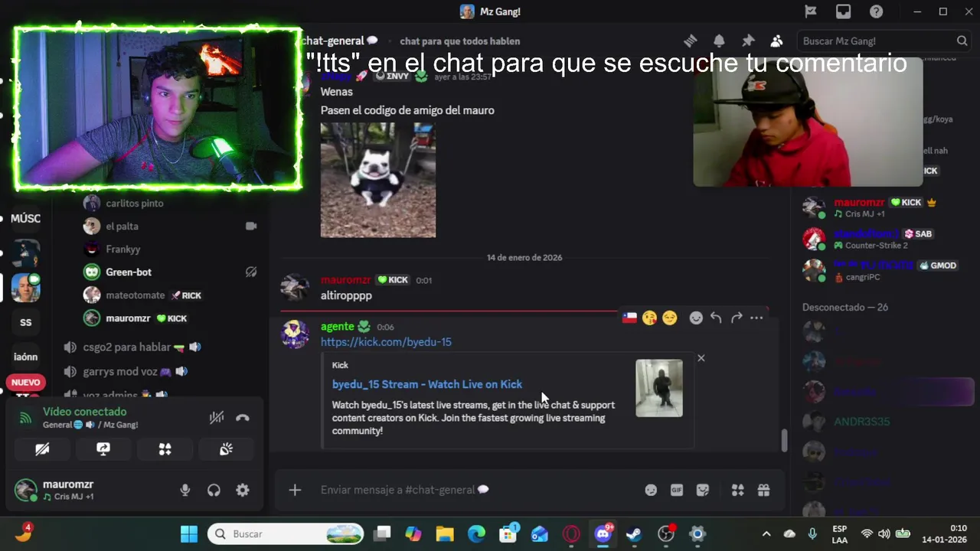The width and height of the screenshot is (980, 551).
Task: Toggle deafen headphones icon
Action: pos(214,491)
